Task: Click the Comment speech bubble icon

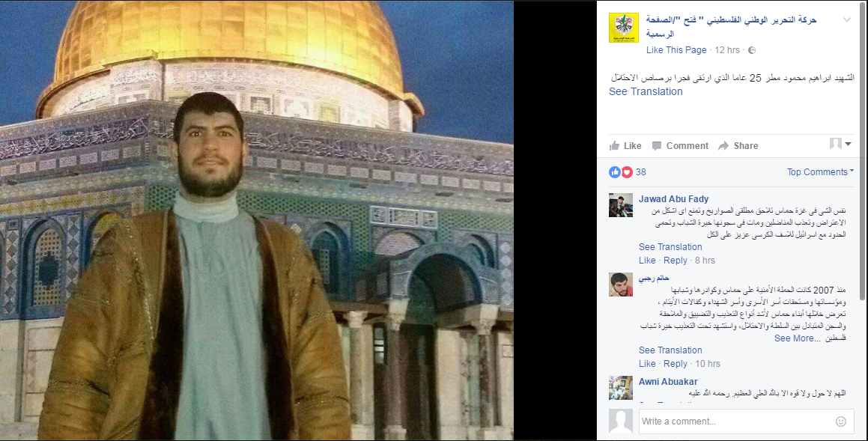Action: pos(657,146)
